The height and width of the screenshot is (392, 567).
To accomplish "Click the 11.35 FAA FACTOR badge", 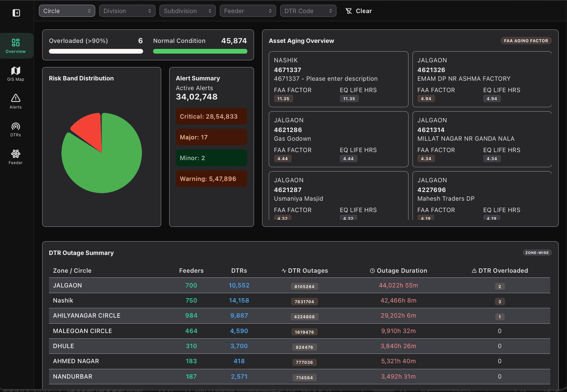I will tap(283, 99).
